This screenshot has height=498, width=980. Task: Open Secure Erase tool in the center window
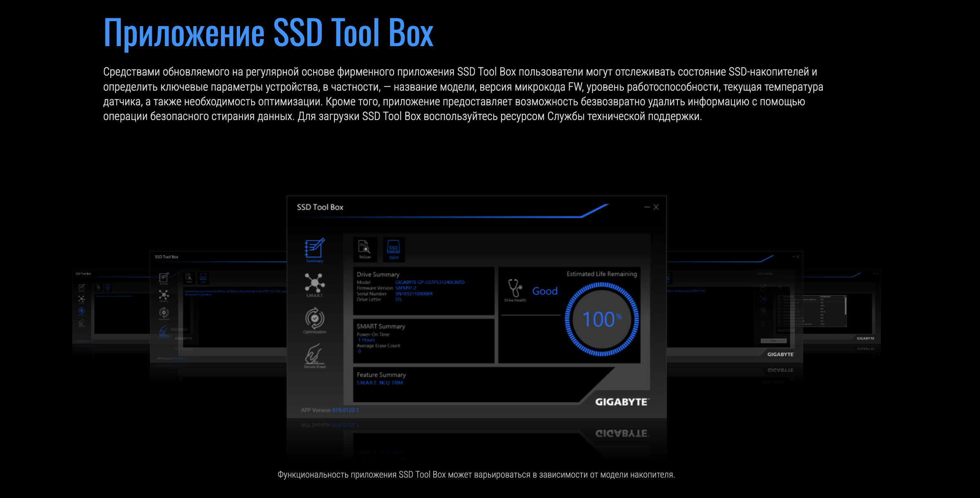314,354
